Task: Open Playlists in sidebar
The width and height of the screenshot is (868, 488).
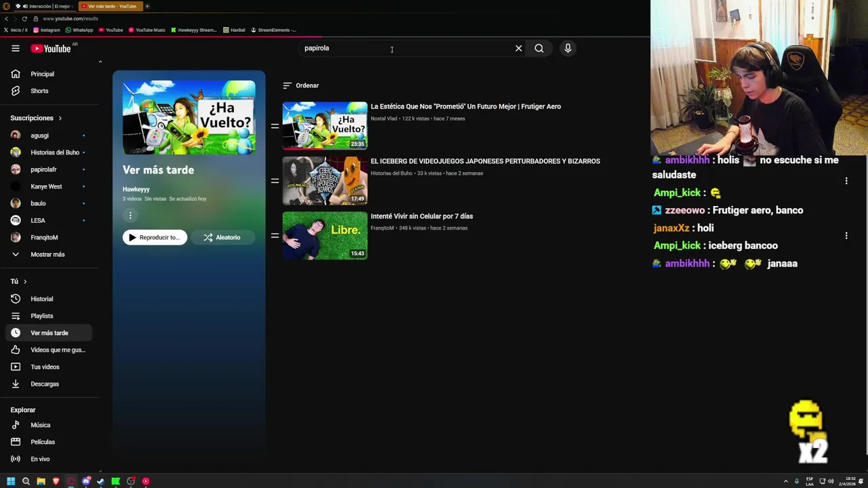Action: click(x=50, y=316)
